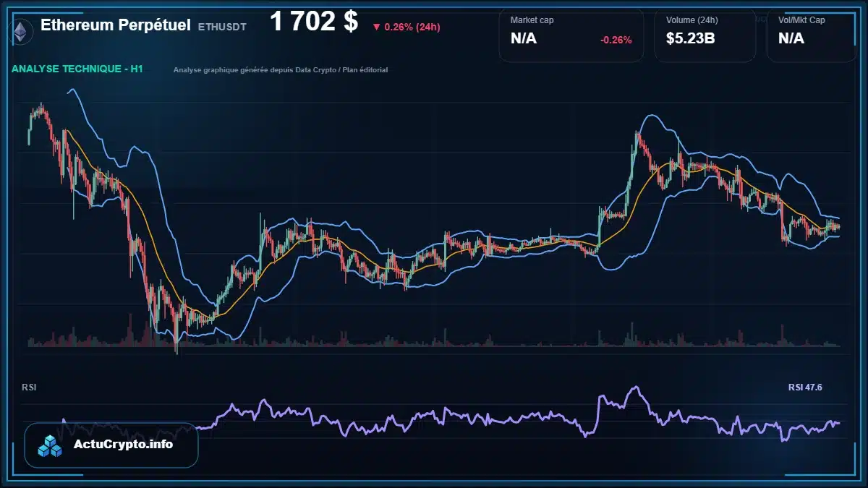Click the red down-triangle change indicator
Image resolution: width=868 pixels, height=488 pixels.
376,27
